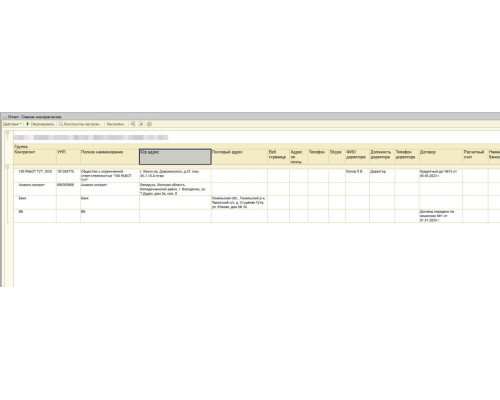Click the restore settings icon after Настройки
500x400 pixels.
tap(133, 124)
